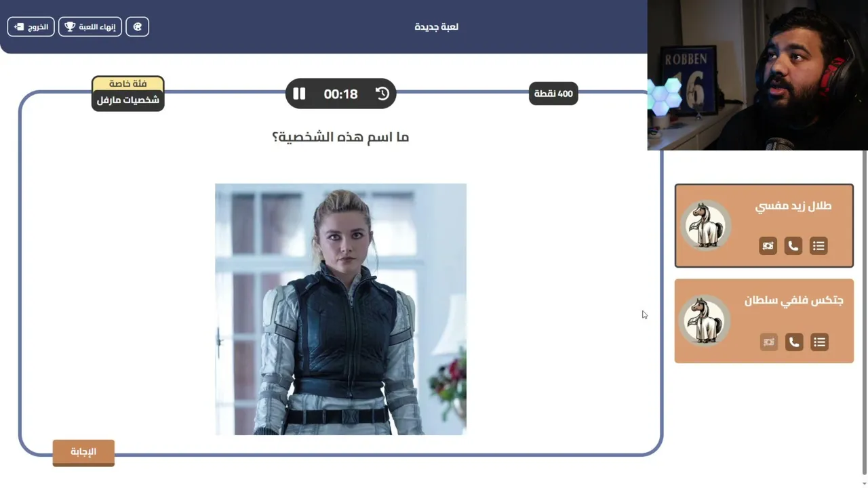The image size is (868, 488).
Task: Reveal the answer with الإجابة button
Action: (x=83, y=452)
